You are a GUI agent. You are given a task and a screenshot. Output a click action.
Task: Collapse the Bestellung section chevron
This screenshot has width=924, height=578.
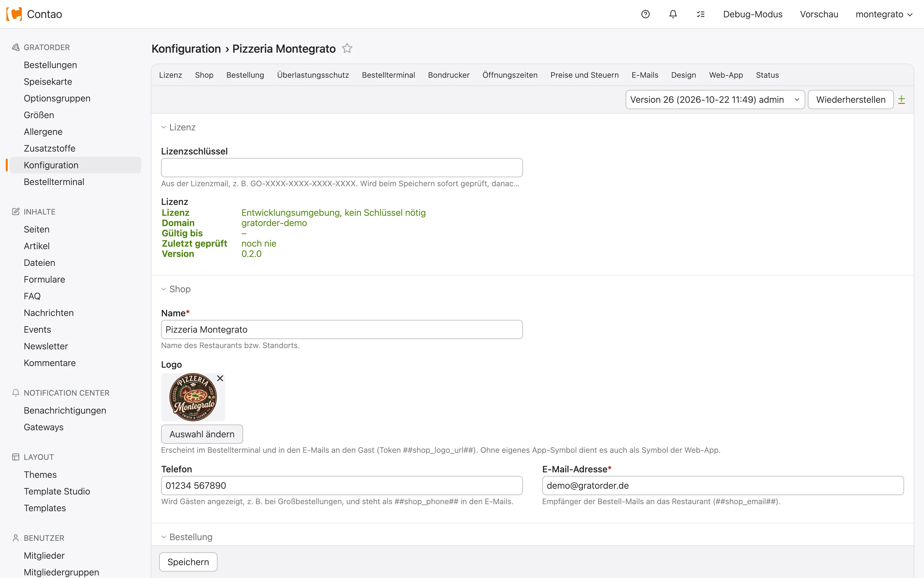click(163, 537)
